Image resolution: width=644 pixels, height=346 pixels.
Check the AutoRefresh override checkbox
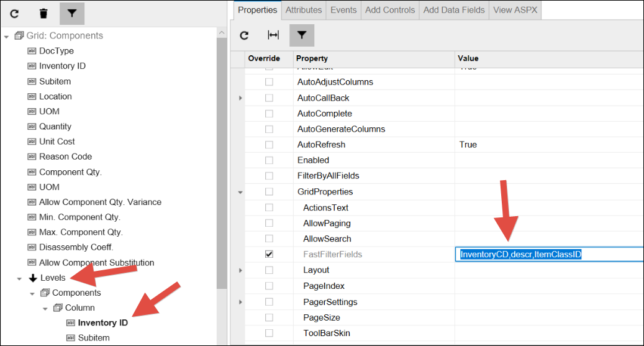269,145
